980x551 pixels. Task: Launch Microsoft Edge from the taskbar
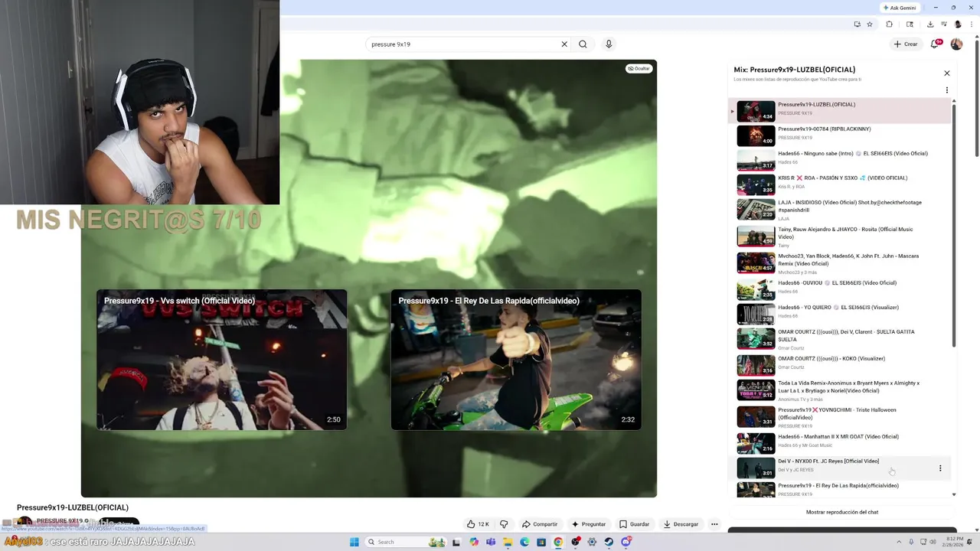point(524,542)
